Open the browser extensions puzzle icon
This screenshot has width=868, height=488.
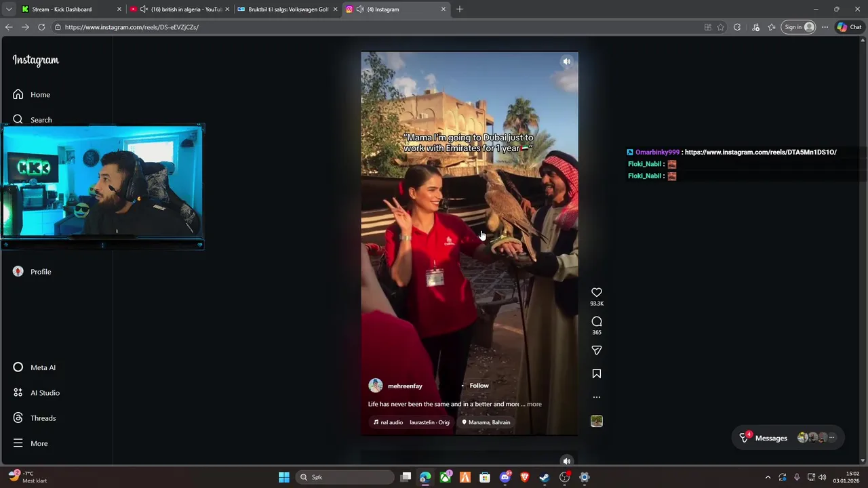point(737,27)
